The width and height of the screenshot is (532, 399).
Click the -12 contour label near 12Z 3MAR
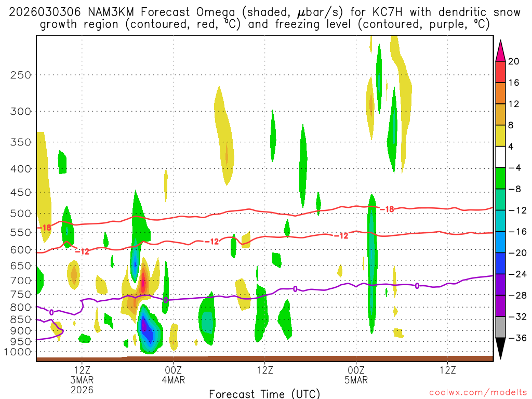(x=82, y=251)
